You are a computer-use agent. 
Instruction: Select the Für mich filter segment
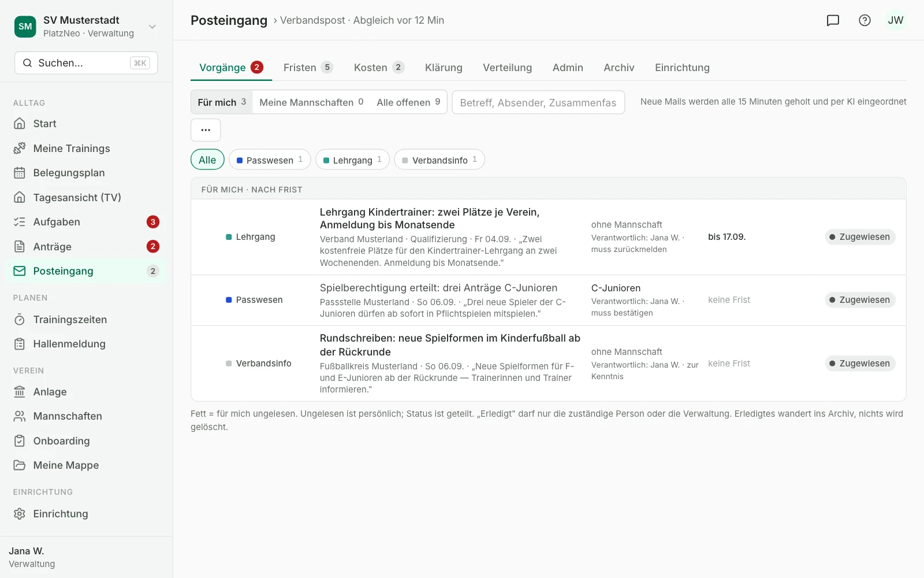(222, 102)
